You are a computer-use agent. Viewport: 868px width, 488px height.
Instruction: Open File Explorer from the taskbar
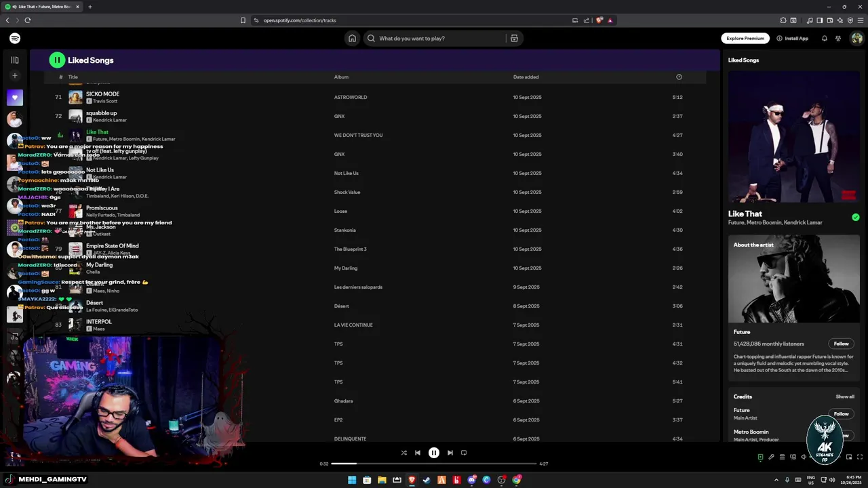click(382, 480)
